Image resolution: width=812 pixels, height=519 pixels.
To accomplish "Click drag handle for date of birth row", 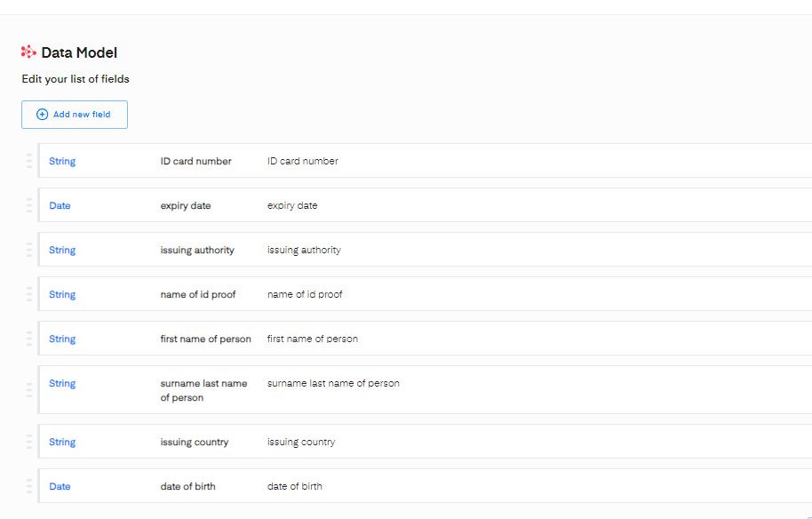I will click(x=28, y=486).
